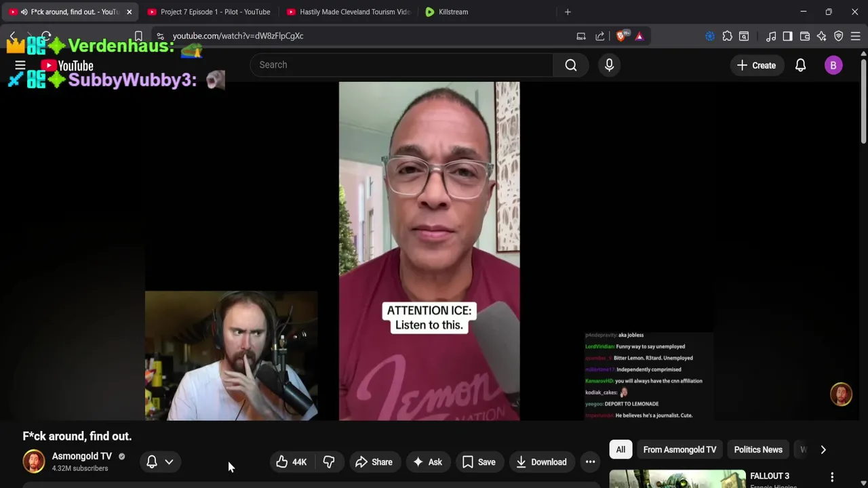Show more chips with right chevron
Screen dimensions: 868x488
pos(823,449)
